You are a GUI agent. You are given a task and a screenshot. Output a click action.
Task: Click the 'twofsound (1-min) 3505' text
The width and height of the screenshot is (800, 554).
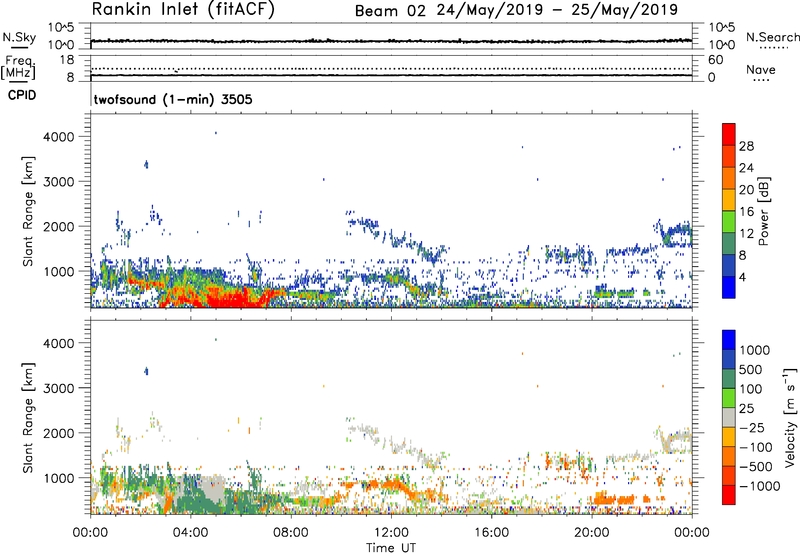[x=173, y=99]
